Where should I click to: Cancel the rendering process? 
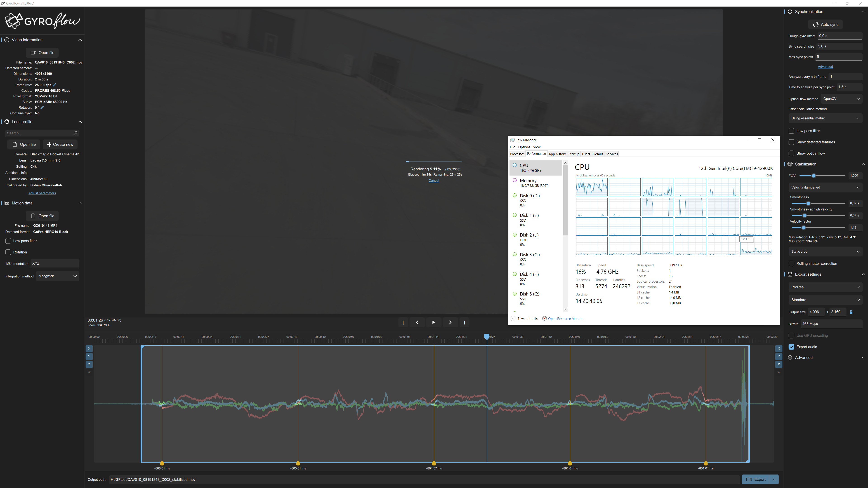434,181
